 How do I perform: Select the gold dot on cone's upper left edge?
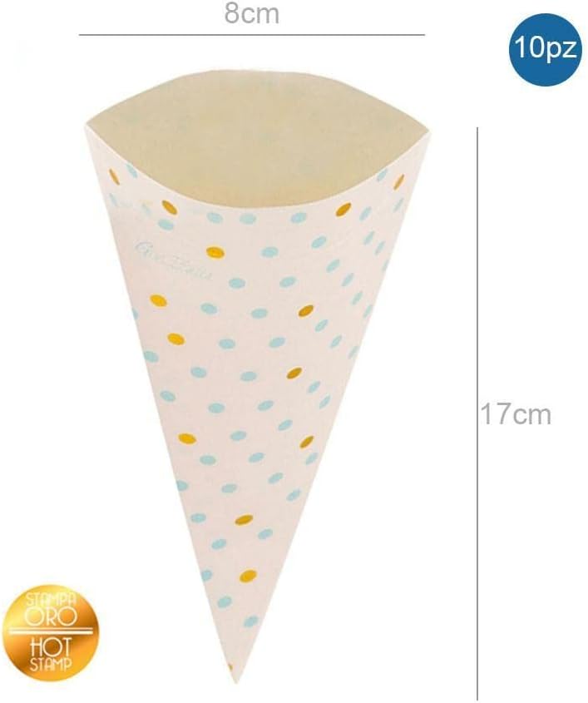(114, 176)
